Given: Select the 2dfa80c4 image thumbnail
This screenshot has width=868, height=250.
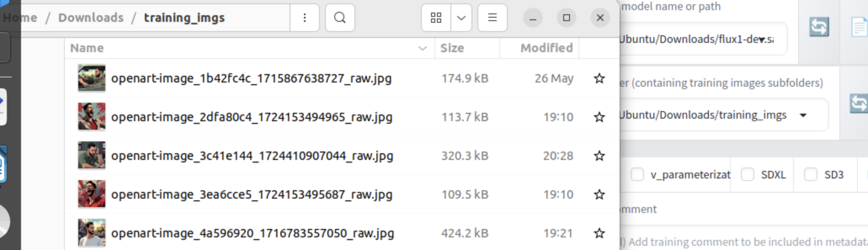Looking at the screenshot, I should (x=92, y=117).
